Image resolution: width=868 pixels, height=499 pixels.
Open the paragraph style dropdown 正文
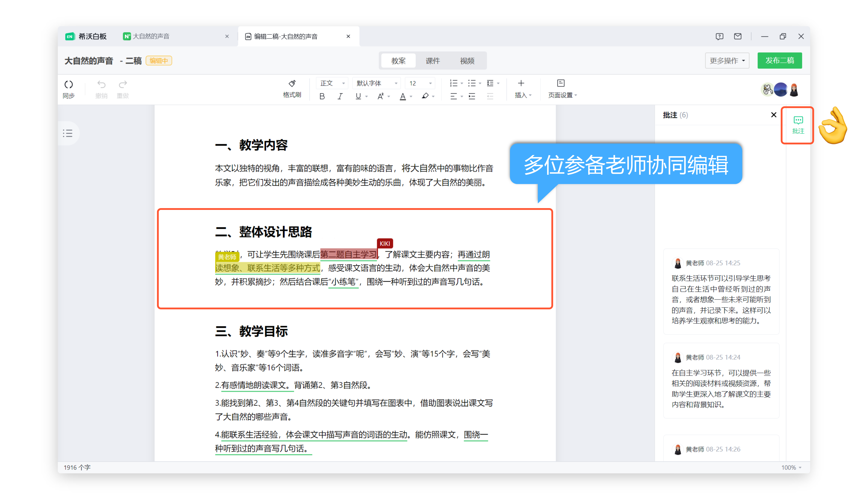point(332,83)
